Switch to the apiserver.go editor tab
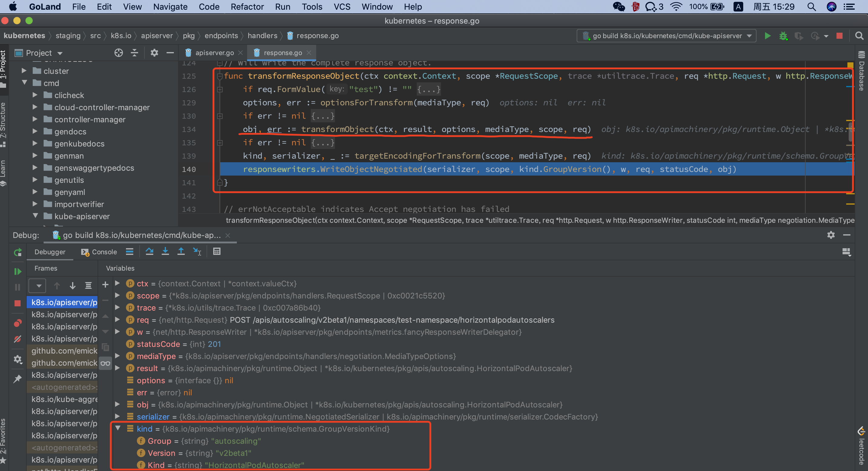The image size is (868, 471). pos(214,53)
